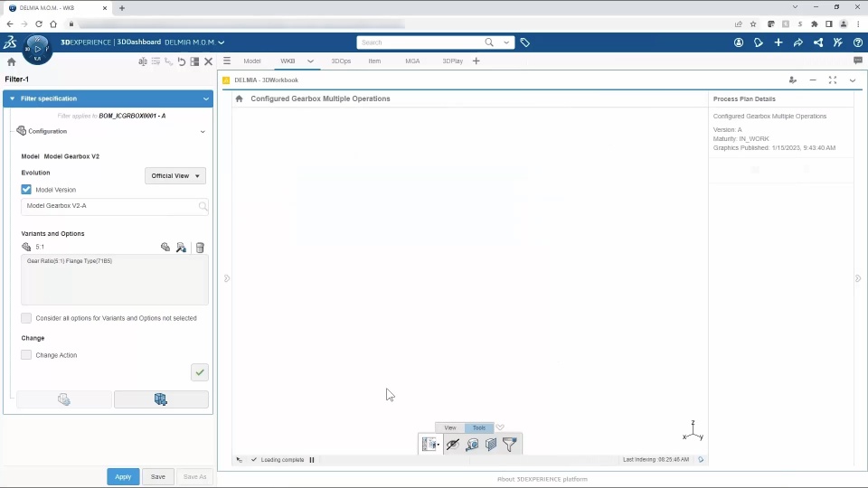
Task: Click the notifications tag icon in the top bar
Action: pos(759,42)
